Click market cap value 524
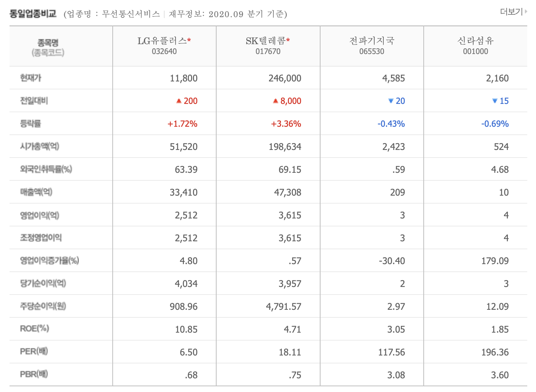 point(501,147)
